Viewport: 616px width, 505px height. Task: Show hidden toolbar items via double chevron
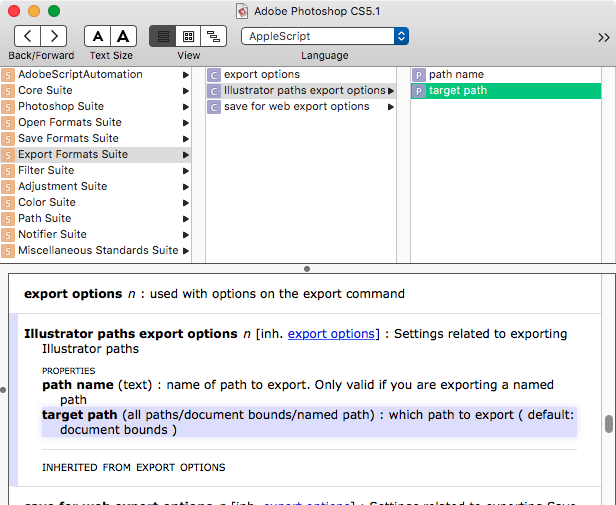(x=603, y=37)
